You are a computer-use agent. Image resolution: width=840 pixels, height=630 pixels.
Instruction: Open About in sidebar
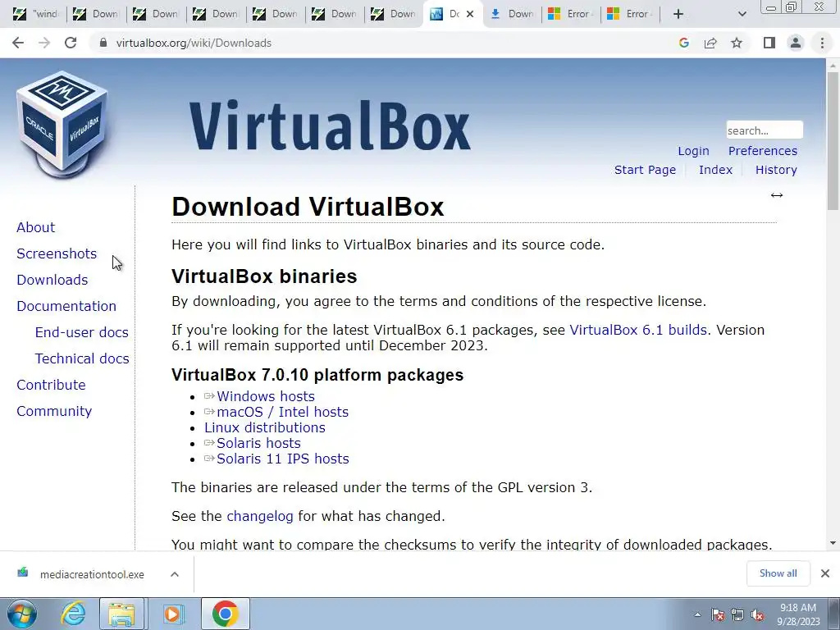[35, 227]
